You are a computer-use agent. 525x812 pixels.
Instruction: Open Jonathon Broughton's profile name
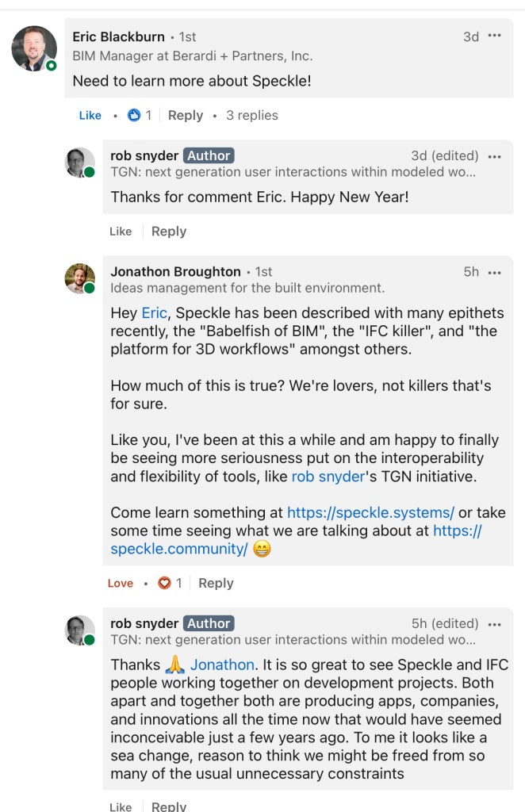[175, 271]
